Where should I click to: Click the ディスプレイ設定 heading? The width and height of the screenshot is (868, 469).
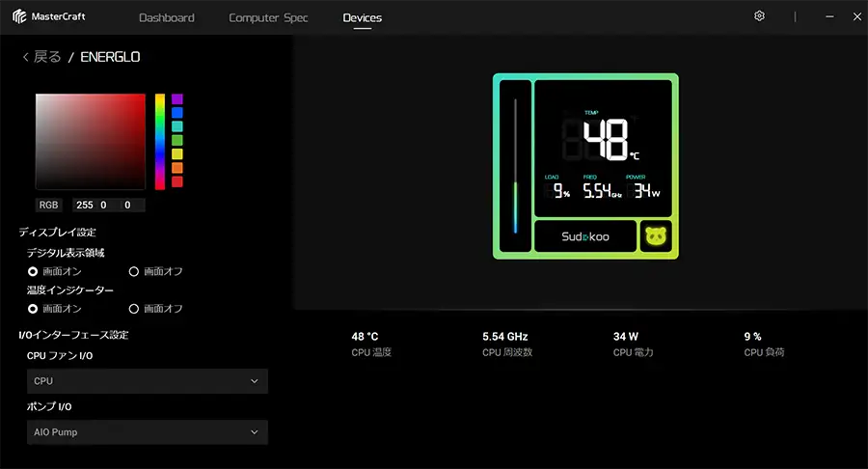[x=57, y=232]
